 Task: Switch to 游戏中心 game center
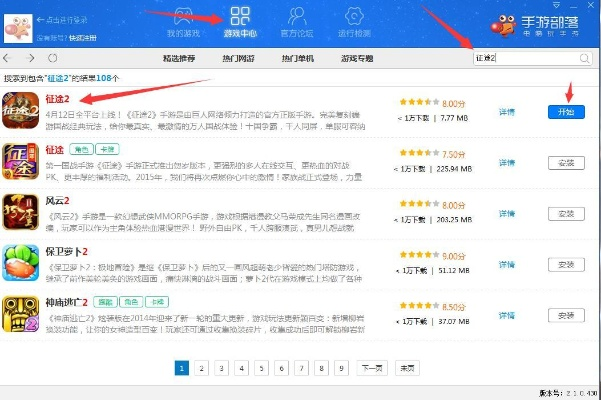point(240,22)
